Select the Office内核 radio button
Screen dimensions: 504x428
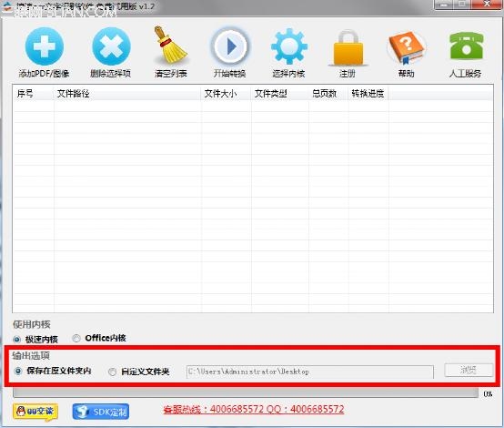(x=76, y=339)
